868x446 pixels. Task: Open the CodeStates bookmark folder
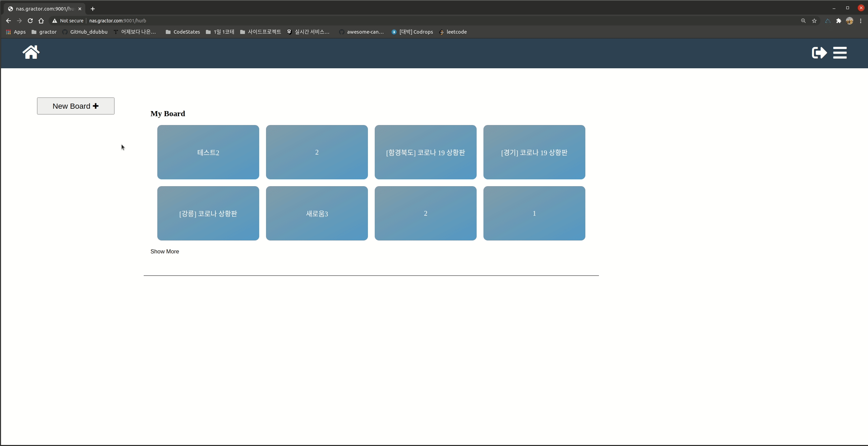tap(182, 32)
